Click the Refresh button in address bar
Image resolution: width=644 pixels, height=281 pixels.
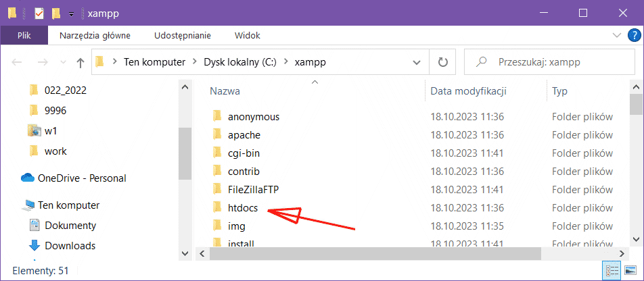coord(442,62)
